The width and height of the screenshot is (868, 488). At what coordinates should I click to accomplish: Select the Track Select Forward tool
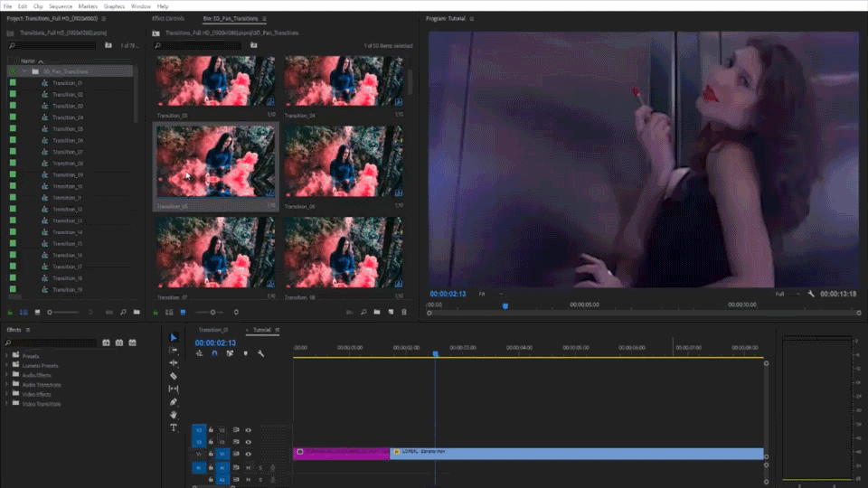pos(174,351)
